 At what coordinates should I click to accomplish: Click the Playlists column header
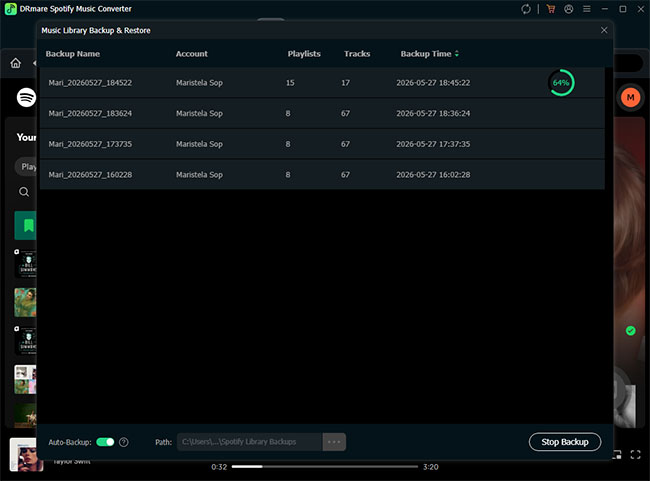tap(304, 54)
